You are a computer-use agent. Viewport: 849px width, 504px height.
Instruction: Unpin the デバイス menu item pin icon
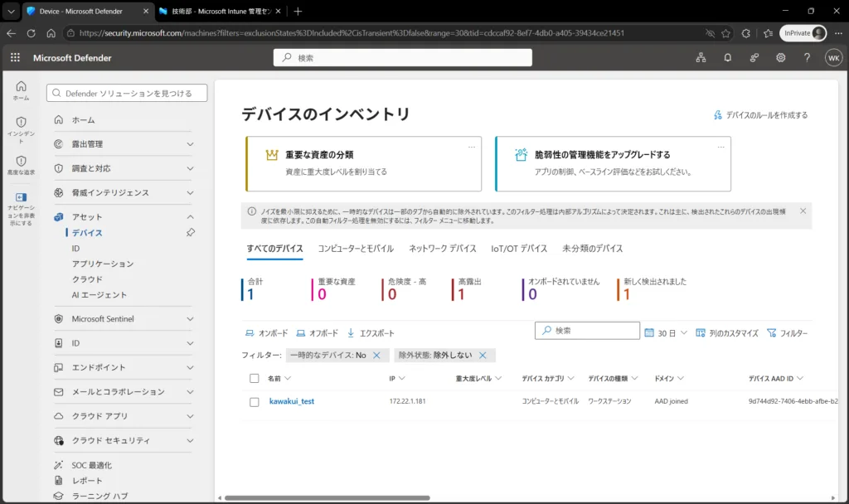point(191,232)
